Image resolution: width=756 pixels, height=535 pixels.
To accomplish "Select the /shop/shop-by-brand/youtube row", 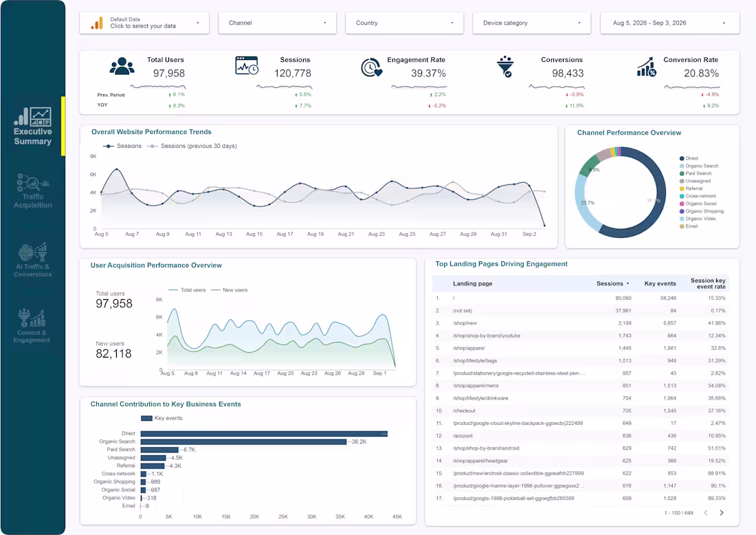I will pos(581,336).
